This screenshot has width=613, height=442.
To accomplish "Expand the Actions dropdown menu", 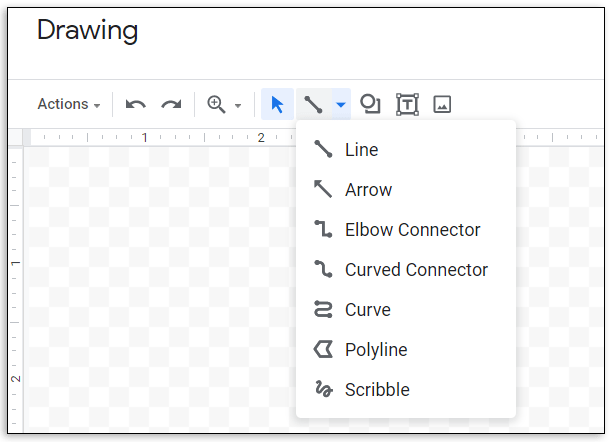I will (x=68, y=104).
